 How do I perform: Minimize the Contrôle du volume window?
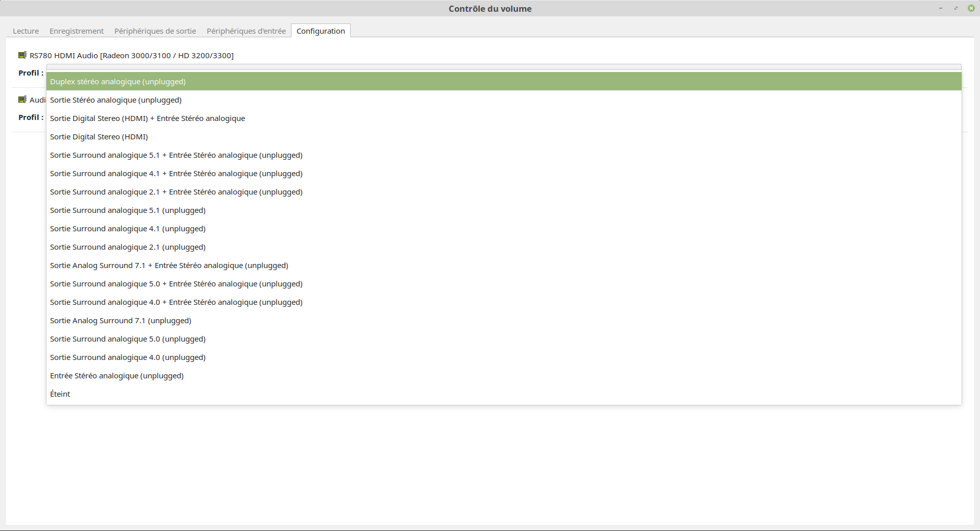(940, 8)
